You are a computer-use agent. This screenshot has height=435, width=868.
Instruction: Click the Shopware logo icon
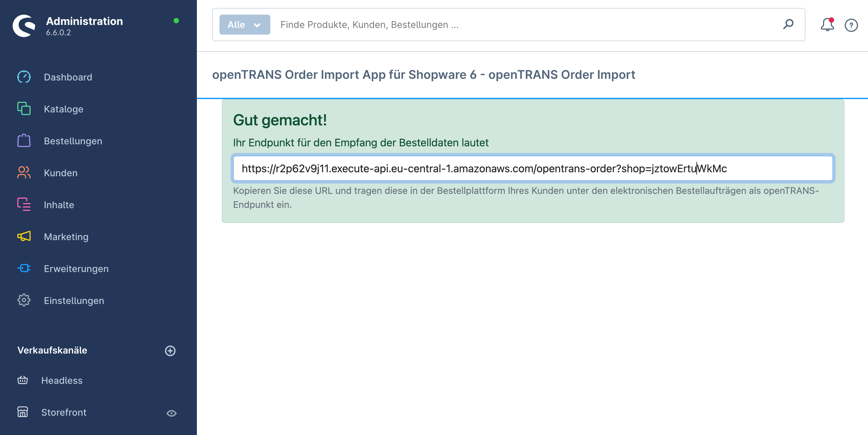tap(24, 26)
